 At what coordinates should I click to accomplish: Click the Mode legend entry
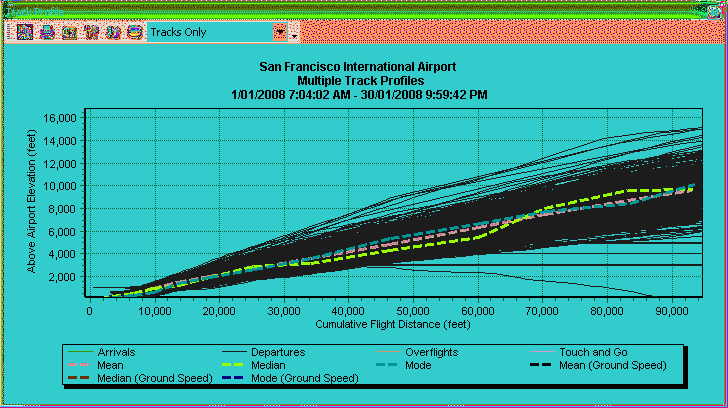click(x=404, y=365)
